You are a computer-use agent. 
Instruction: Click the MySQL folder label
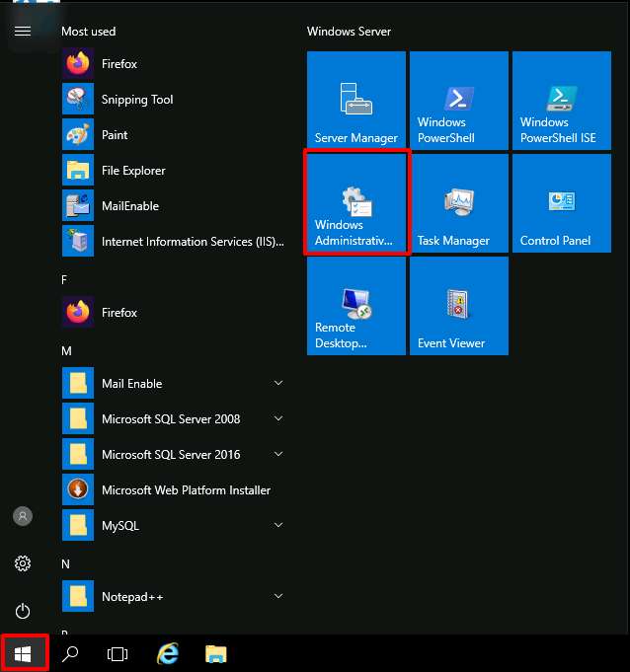[x=120, y=526]
